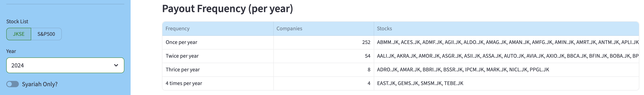Select the 'Once per year' row cell
This screenshot has width=644, height=95.
click(182, 42)
